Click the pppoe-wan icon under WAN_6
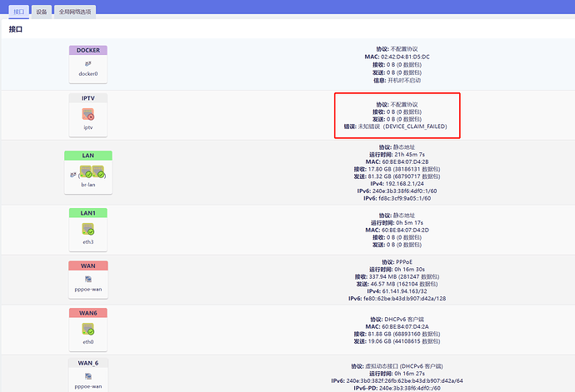 pos(87,377)
